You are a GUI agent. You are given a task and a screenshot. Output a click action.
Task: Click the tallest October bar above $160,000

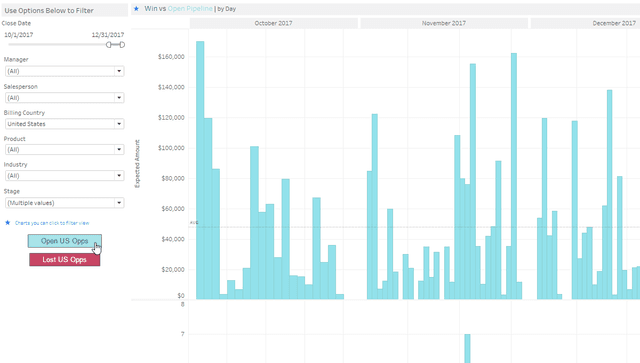tap(200, 170)
